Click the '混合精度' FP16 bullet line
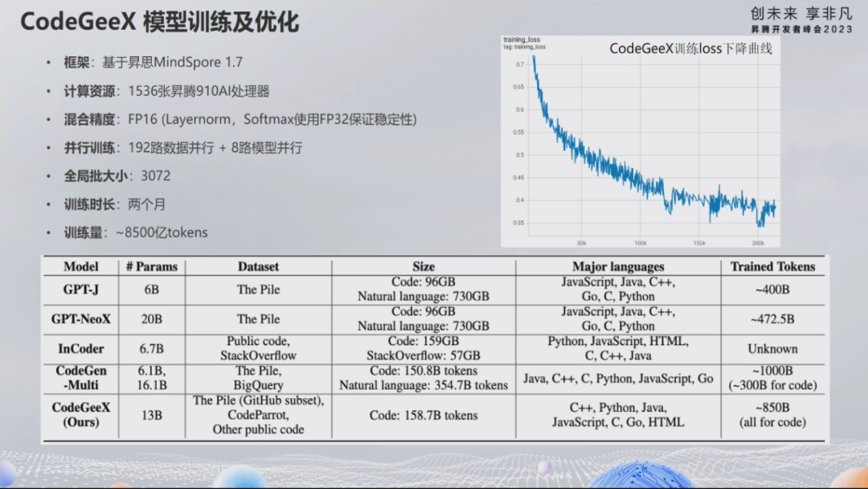The height and width of the screenshot is (489, 868). [x=240, y=119]
